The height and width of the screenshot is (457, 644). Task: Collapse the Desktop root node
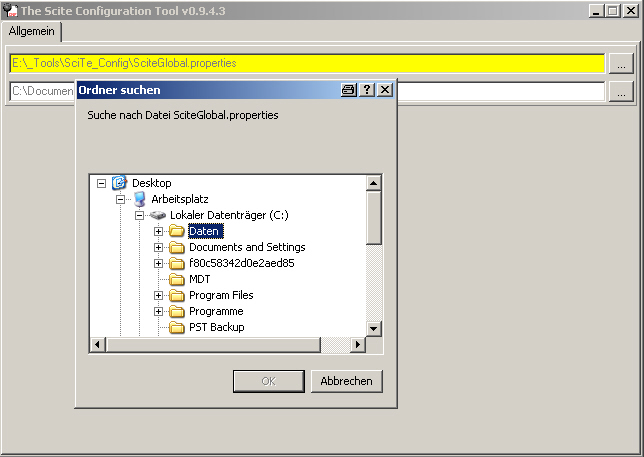pos(102,183)
